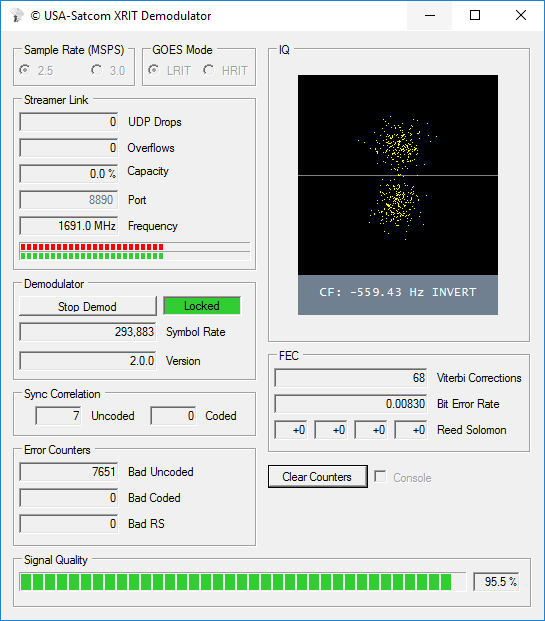Click the IQ constellation plot

point(398,175)
